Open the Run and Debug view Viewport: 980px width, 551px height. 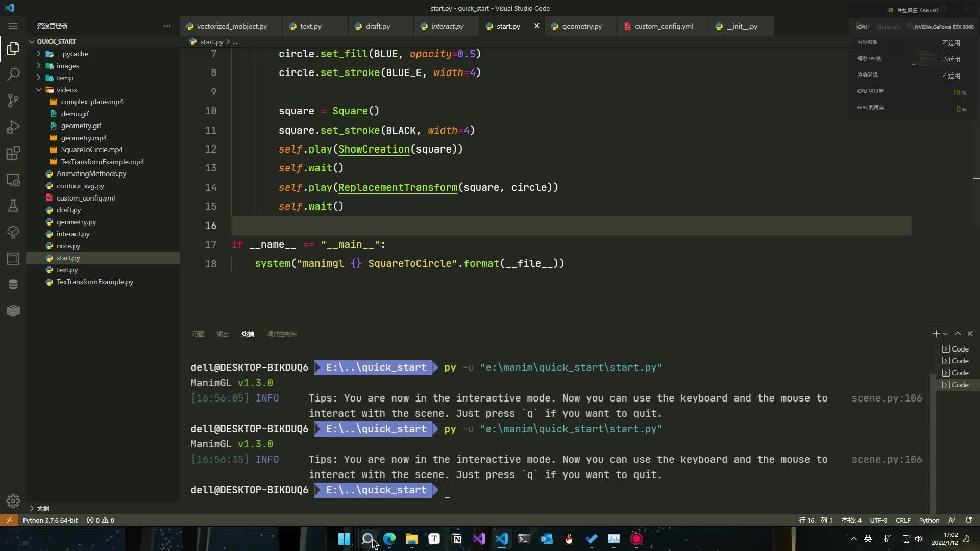tap(13, 127)
